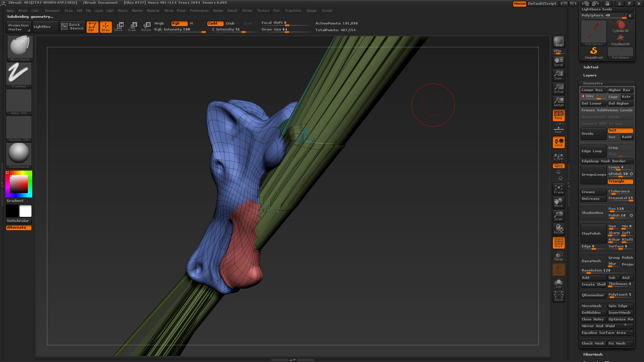The image size is (644, 362).
Task: Expand the FiberMesh section
Action: tap(593, 354)
